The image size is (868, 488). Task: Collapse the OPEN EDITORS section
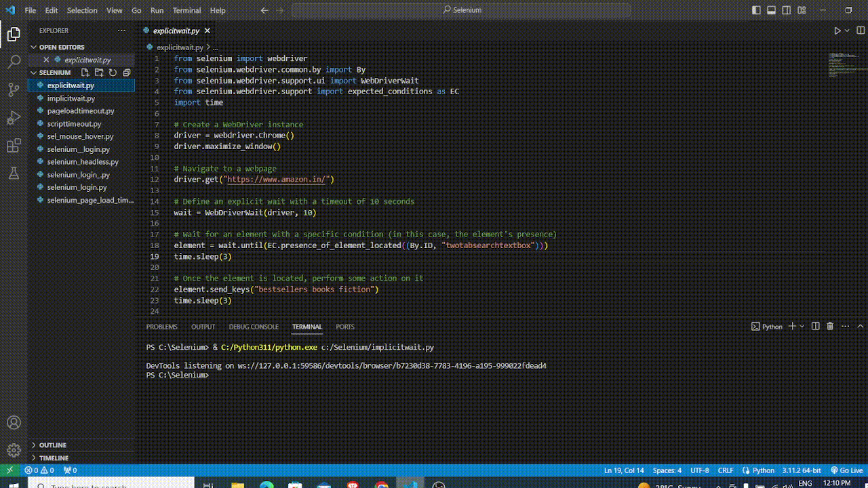(61, 47)
